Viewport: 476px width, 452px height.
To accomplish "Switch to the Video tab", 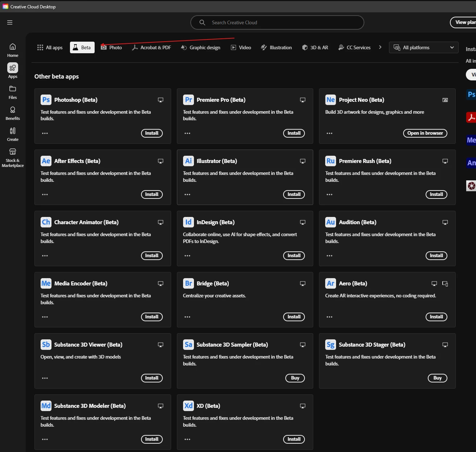I will pyautogui.click(x=241, y=47).
